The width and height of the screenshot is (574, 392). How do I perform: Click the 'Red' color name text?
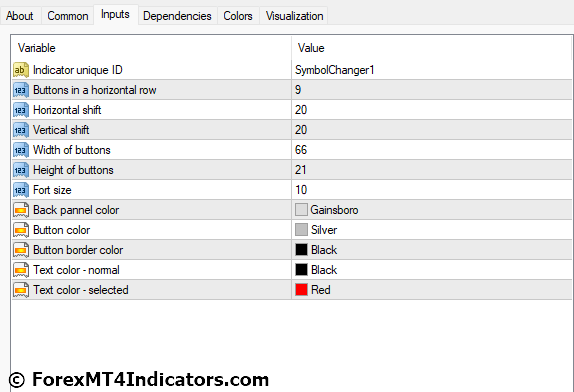click(321, 290)
